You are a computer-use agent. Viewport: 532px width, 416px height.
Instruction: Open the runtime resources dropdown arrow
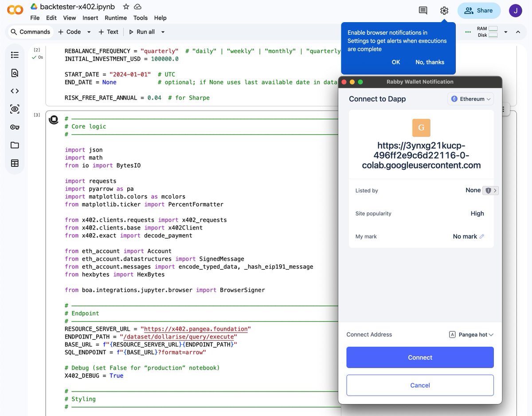[506, 32]
